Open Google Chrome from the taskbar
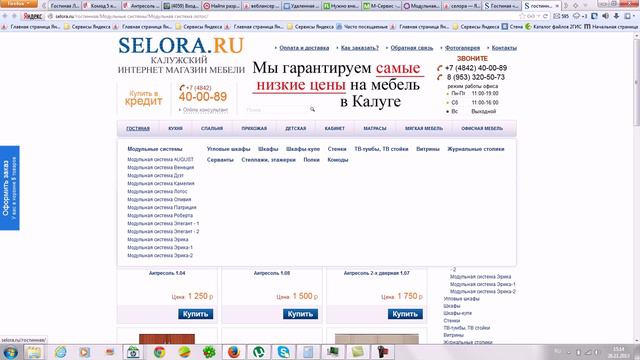 [x=159, y=352]
